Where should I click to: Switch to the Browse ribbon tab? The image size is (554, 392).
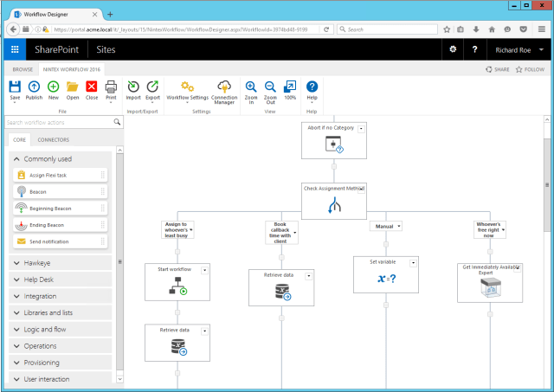coord(23,68)
